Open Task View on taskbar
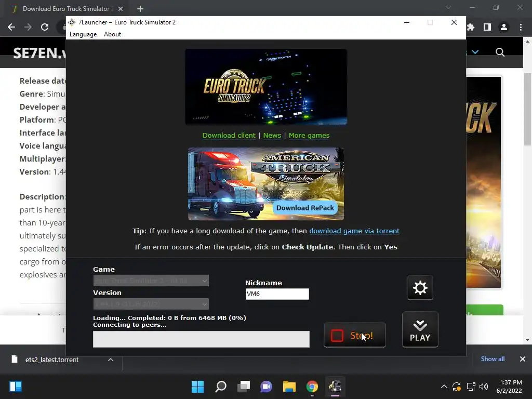Viewport: 532px width, 399px height. coord(244,387)
